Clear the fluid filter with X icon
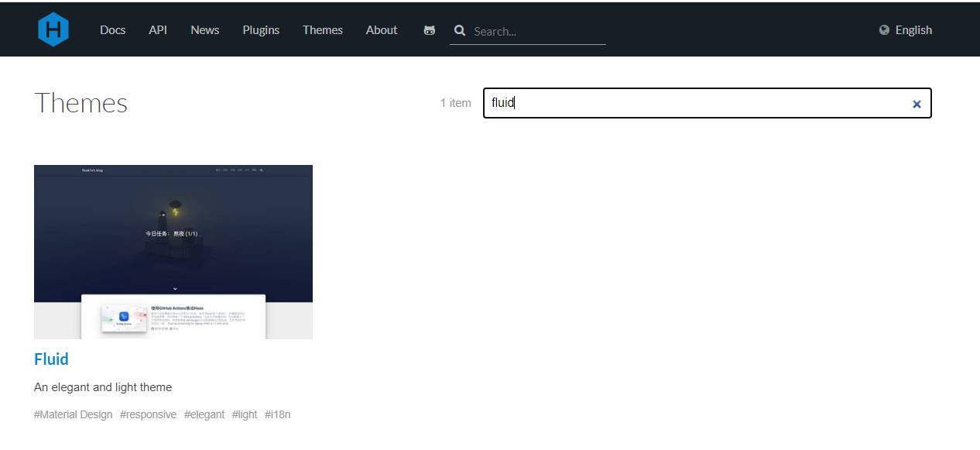This screenshot has height=450, width=980. click(x=917, y=104)
